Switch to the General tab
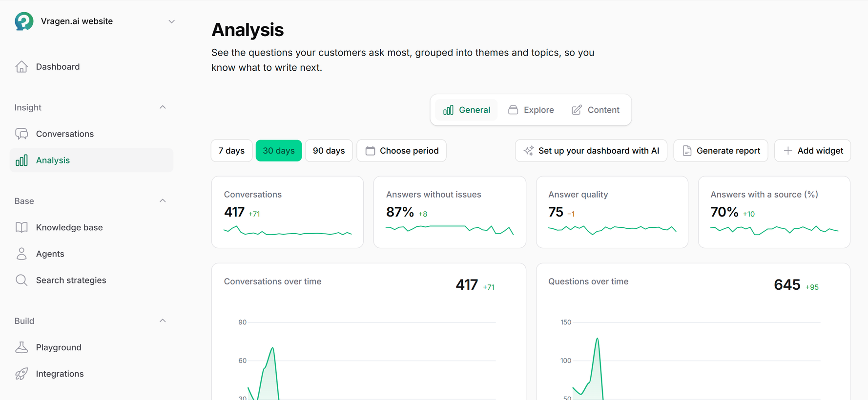 [467, 110]
